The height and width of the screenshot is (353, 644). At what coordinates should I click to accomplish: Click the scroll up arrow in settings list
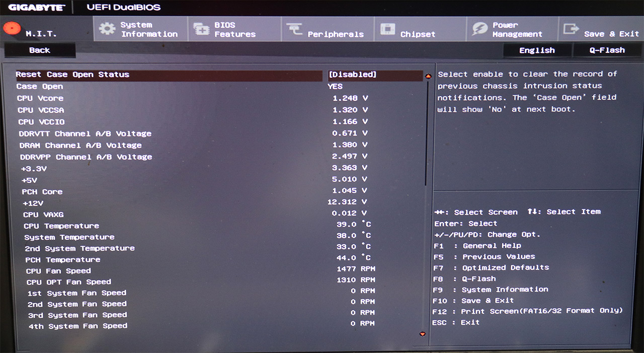[428, 77]
